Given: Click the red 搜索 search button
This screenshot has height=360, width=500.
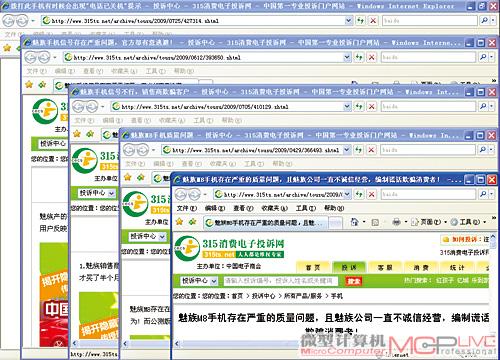Looking at the screenshot, I should click(x=353, y=281).
